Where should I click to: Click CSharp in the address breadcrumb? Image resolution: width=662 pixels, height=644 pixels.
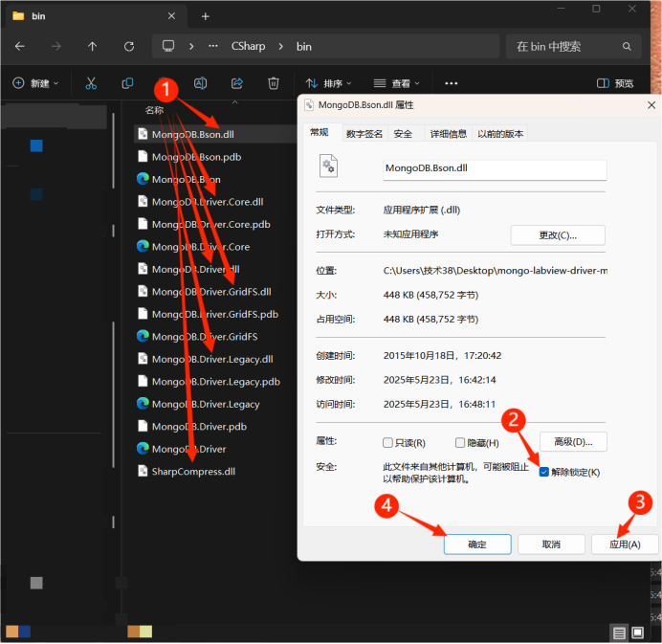(249, 47)
